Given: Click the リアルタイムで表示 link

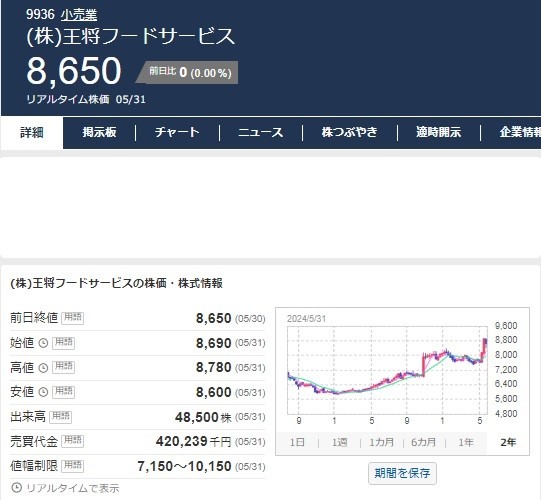Looking at the screenshot, I should (73, 488).
